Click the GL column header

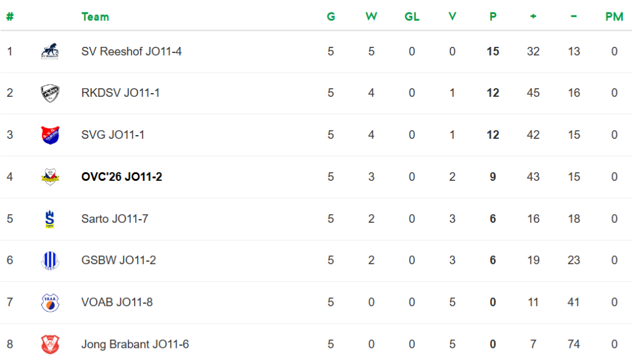click(412, 17)
